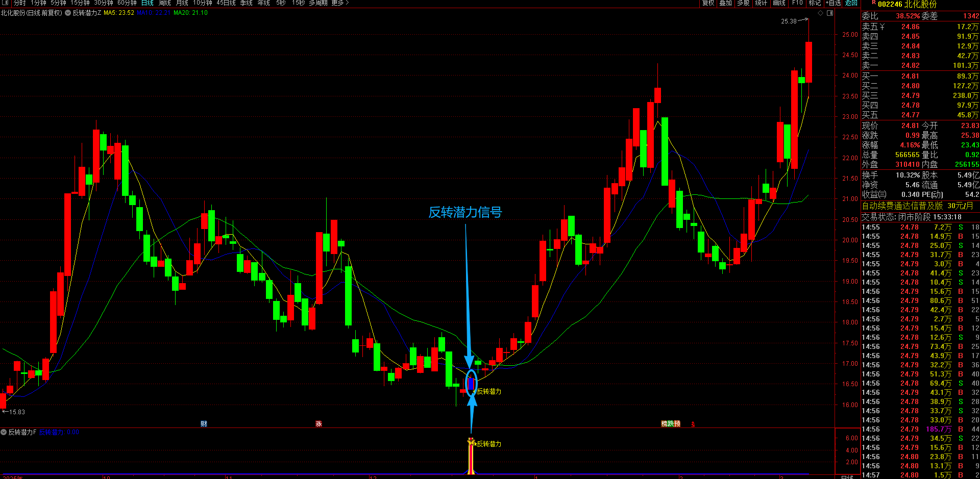
Task: Switch to 15分钟 period tab
Action: [x=80, y=3]
